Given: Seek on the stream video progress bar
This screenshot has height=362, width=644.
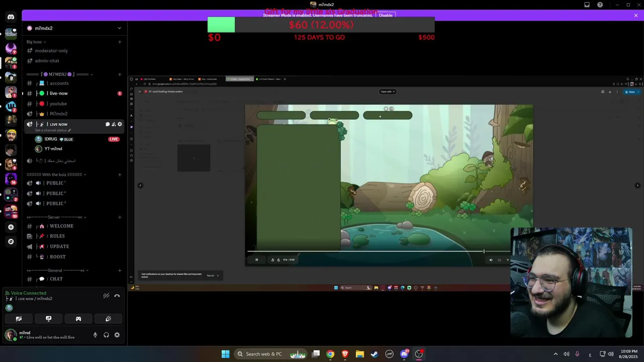Looking at the screenshot, I should coord(378,251).
